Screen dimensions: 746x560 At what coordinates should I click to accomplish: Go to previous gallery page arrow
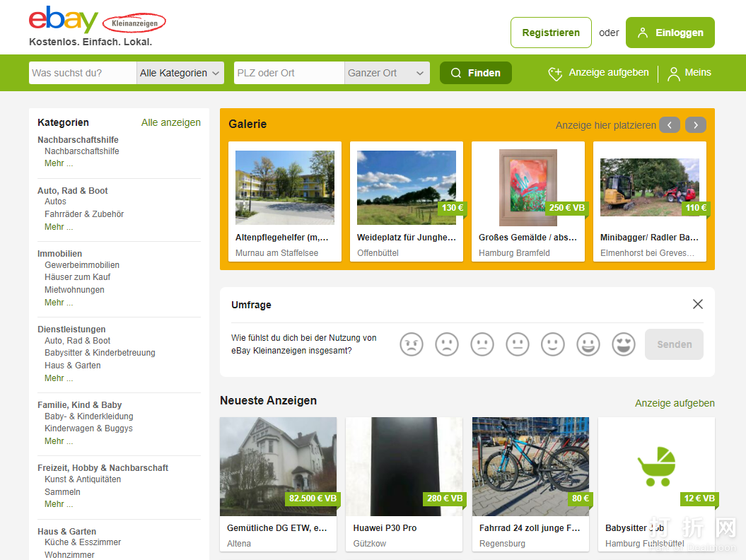tap(670, 125)
